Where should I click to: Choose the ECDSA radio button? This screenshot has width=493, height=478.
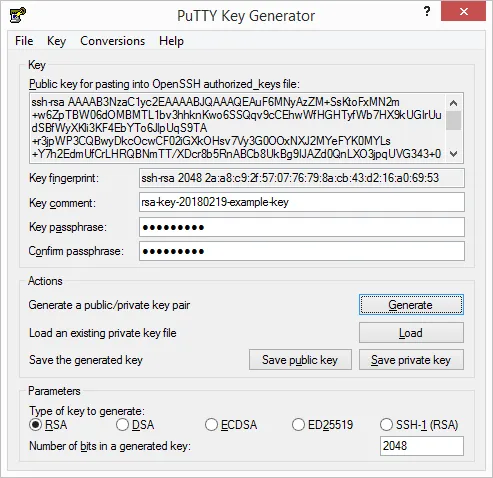231,425
